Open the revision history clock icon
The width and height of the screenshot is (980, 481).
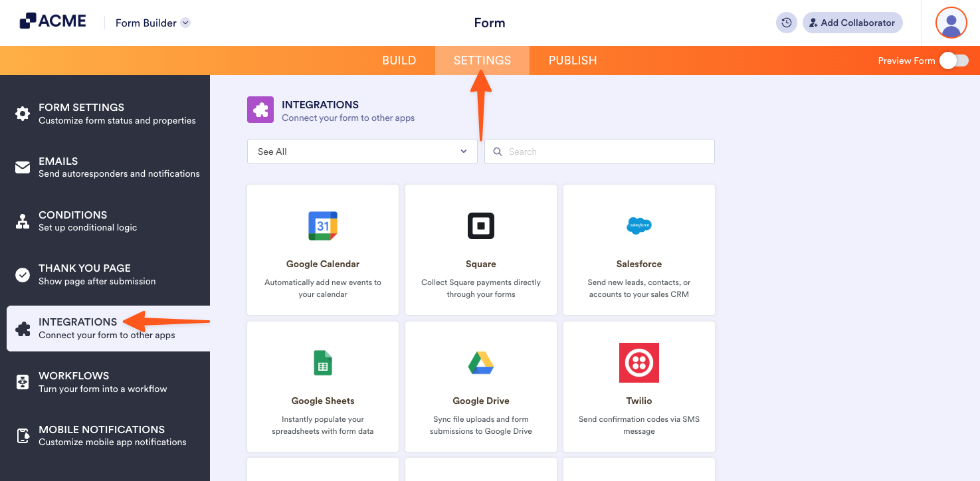pos(786,22)
